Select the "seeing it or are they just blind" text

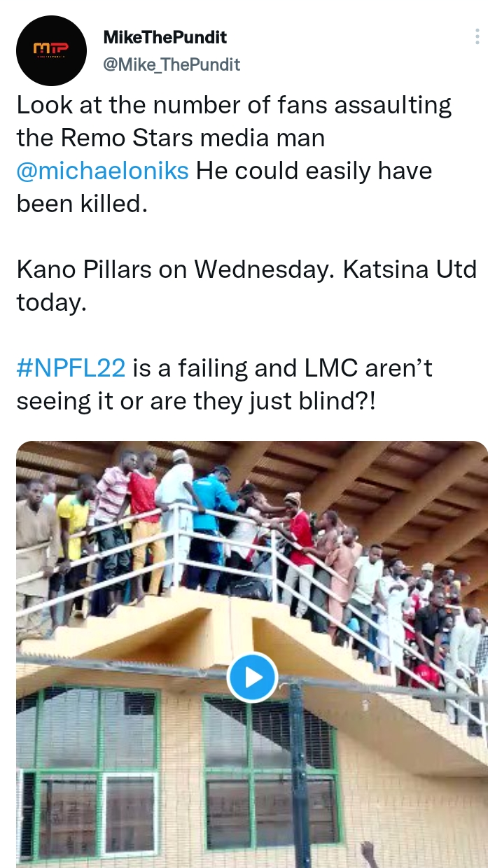click(196, 401)
